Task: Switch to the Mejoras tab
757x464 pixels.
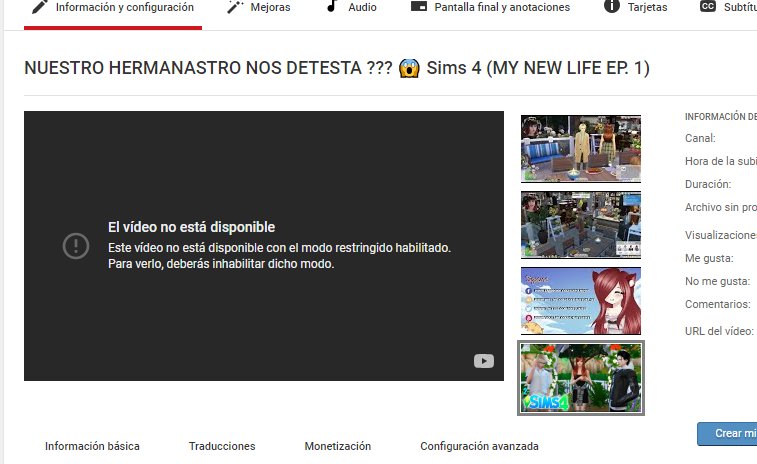Action: [259, 7]
